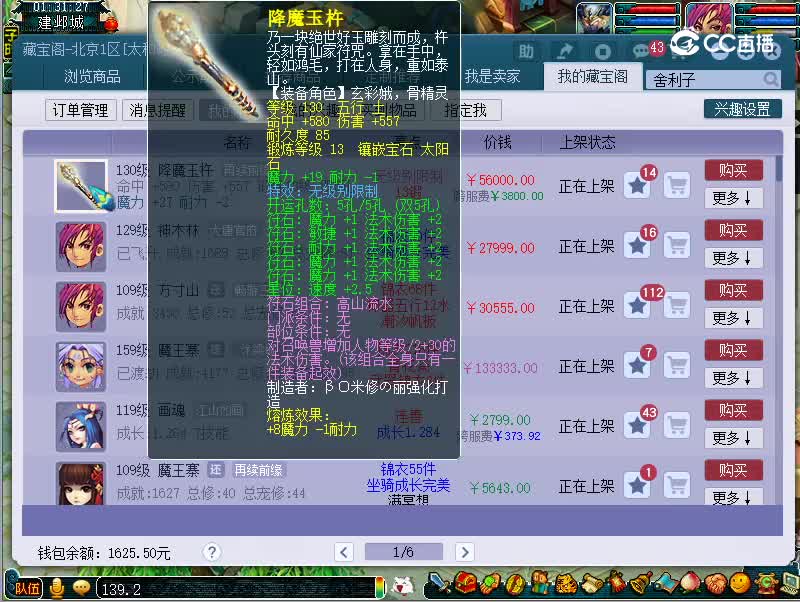Viewport: 800px width, 602px height.
Task: Select 我的藏宝阁 tab
Action: (592, 77)
